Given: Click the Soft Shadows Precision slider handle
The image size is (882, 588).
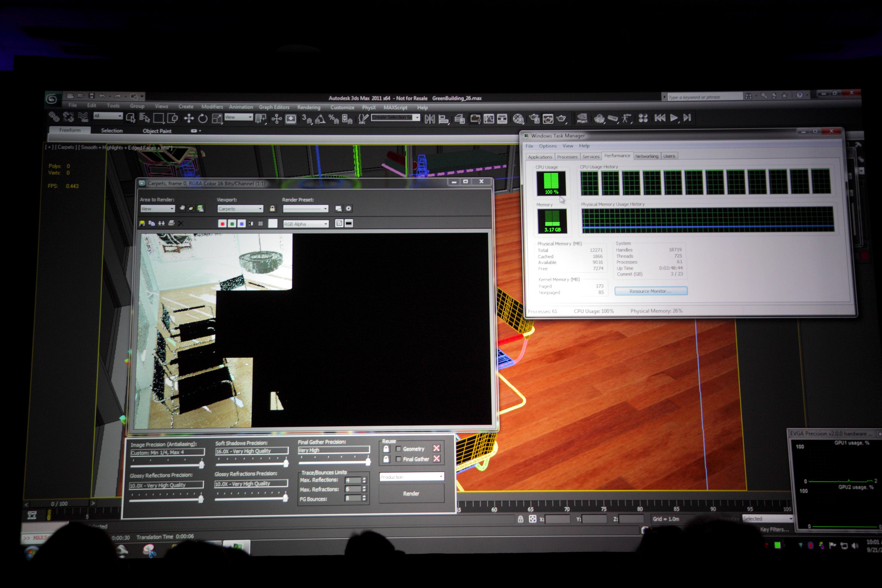Looking at the screenshot, I should [x=286, y=463].
